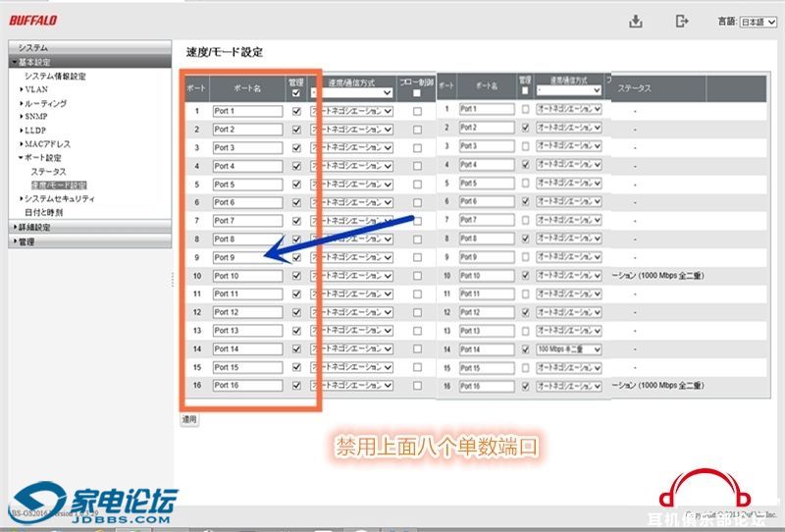The height and width of the screenshot is (532, 785).
Task: Open the ステータス page under ポート設定
Action: click(48, 171)
